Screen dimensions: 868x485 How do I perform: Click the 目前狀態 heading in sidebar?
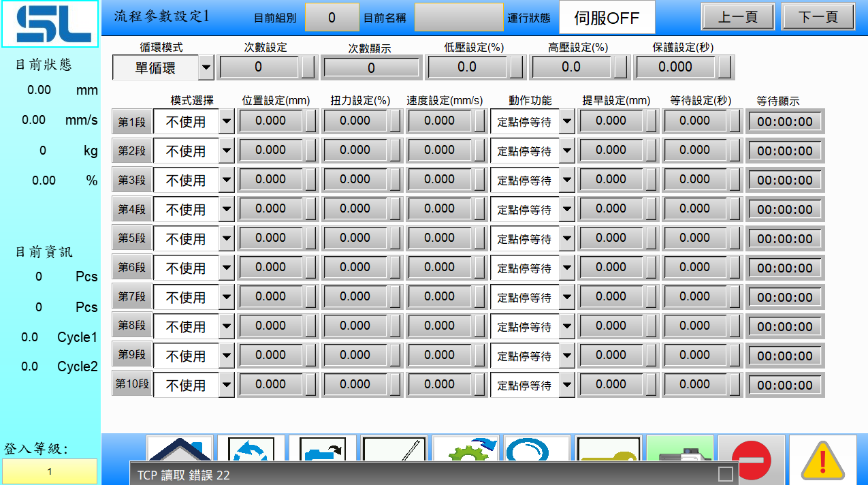[44, 65]
